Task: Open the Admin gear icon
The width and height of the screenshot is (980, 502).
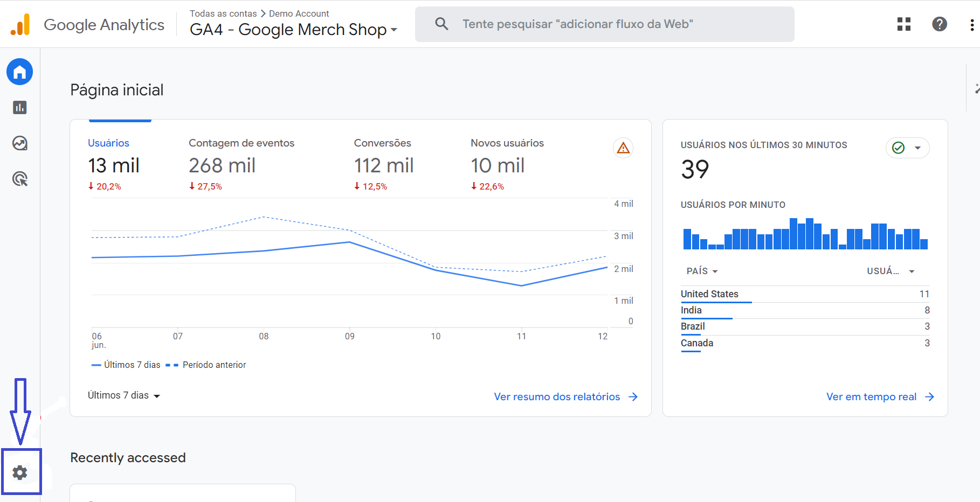Action: coord(20,473)
